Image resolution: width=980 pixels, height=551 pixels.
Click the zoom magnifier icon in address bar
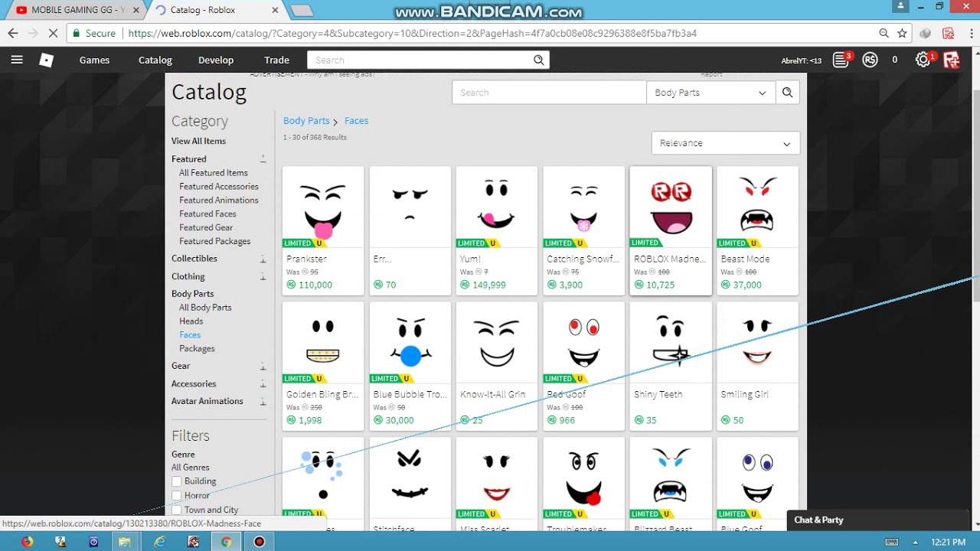pos(884,34)
